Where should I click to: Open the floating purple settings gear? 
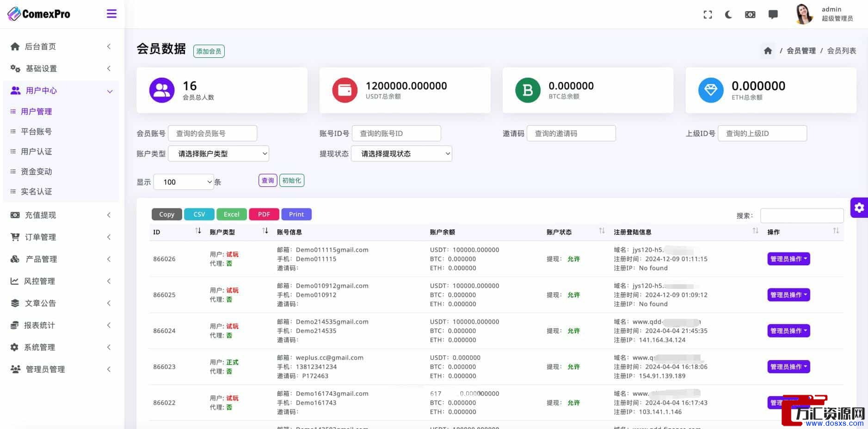[x=859, y=208]
